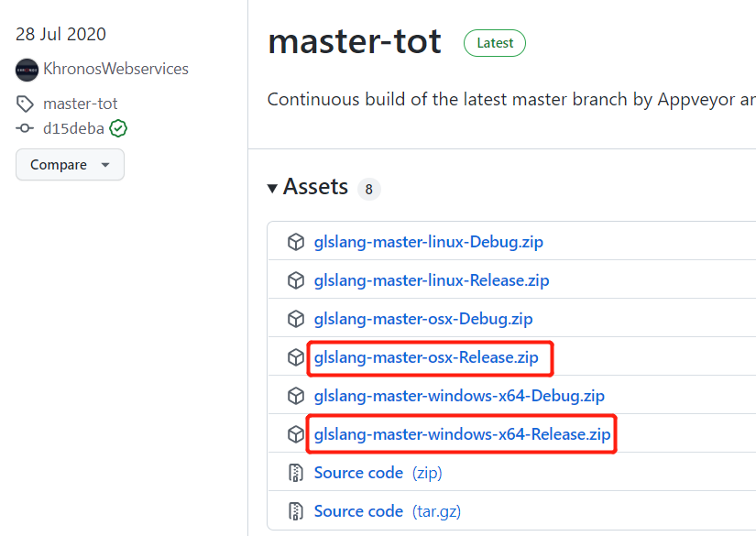Click zip file icon beside Source code (zip)
The width and height of the screenshot is (756, 536).
click(296, 473)
